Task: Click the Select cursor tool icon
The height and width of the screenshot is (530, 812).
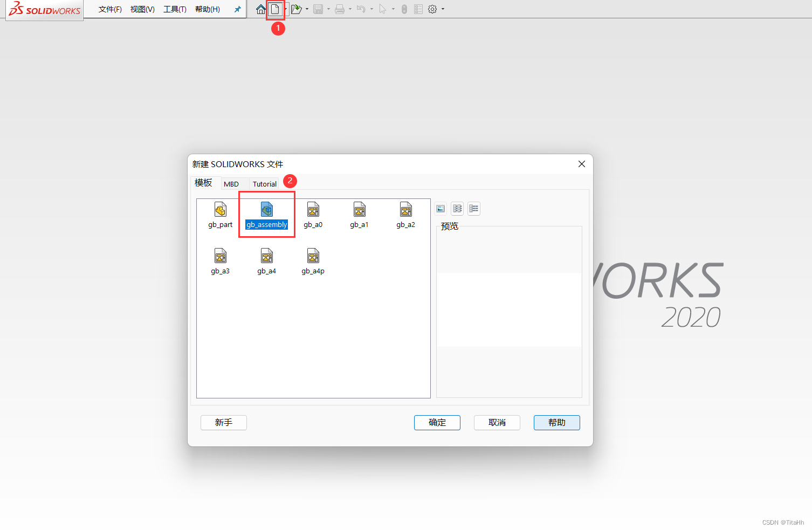Action: [383, 9]
